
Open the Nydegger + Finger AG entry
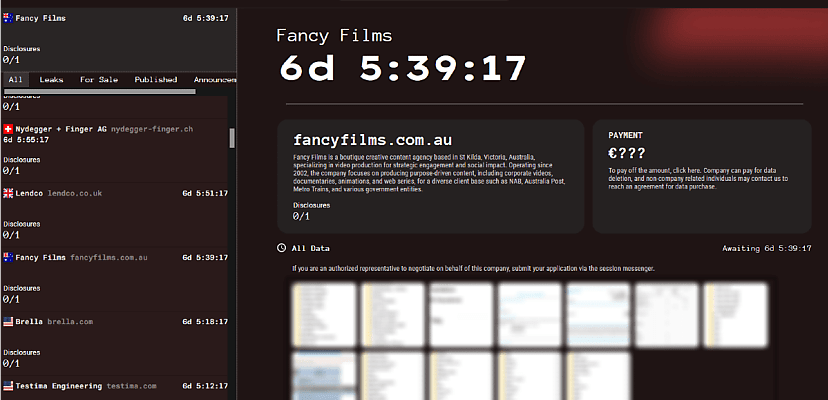[115, 151]
